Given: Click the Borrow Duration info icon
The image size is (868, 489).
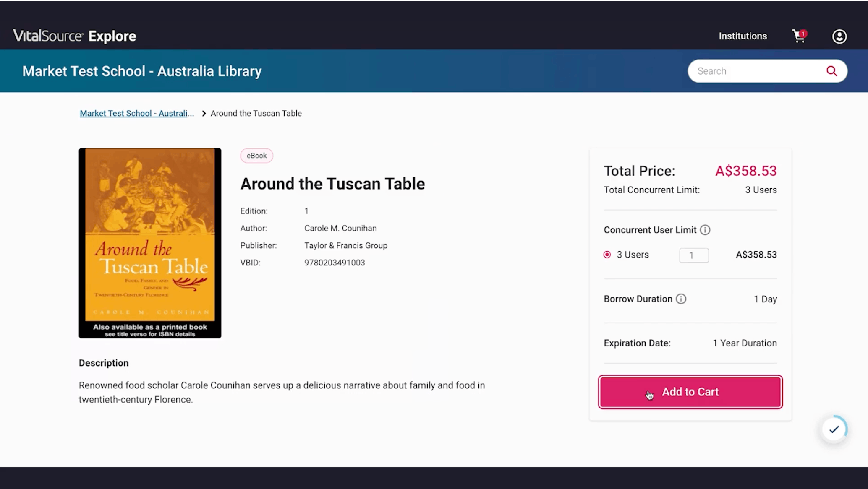Looking at the screenshot, I should click(x=681, y=299).
